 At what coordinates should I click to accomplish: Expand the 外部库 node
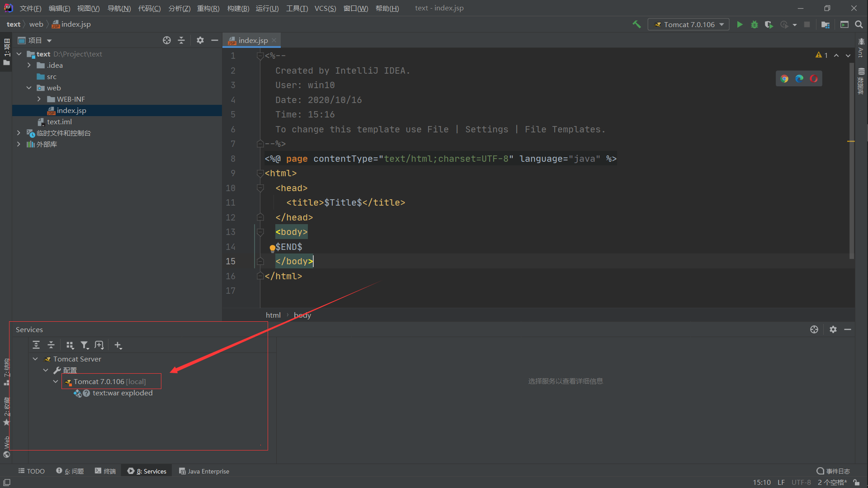(x=19, y=144)
